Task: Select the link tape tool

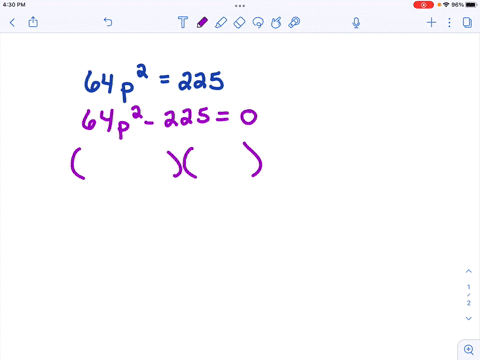Action: pyautogui.click(x=294, y=22)
